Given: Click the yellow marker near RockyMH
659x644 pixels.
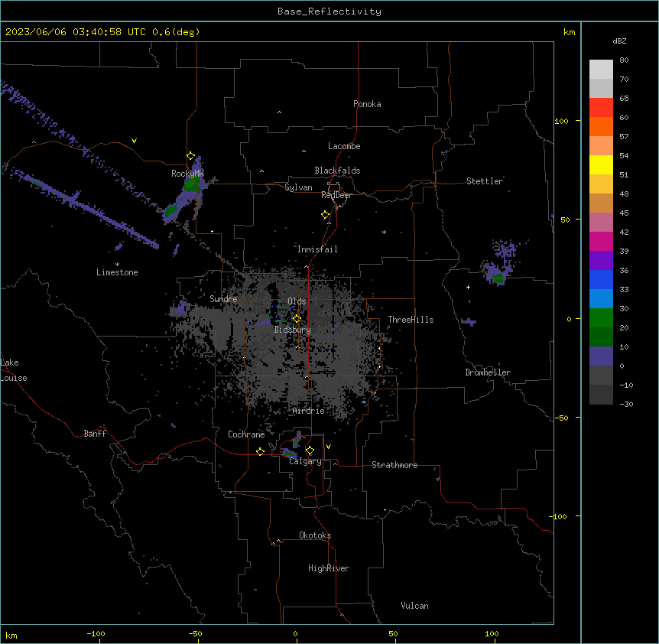Looking at the screenshot, I should [x=191, y=156].
